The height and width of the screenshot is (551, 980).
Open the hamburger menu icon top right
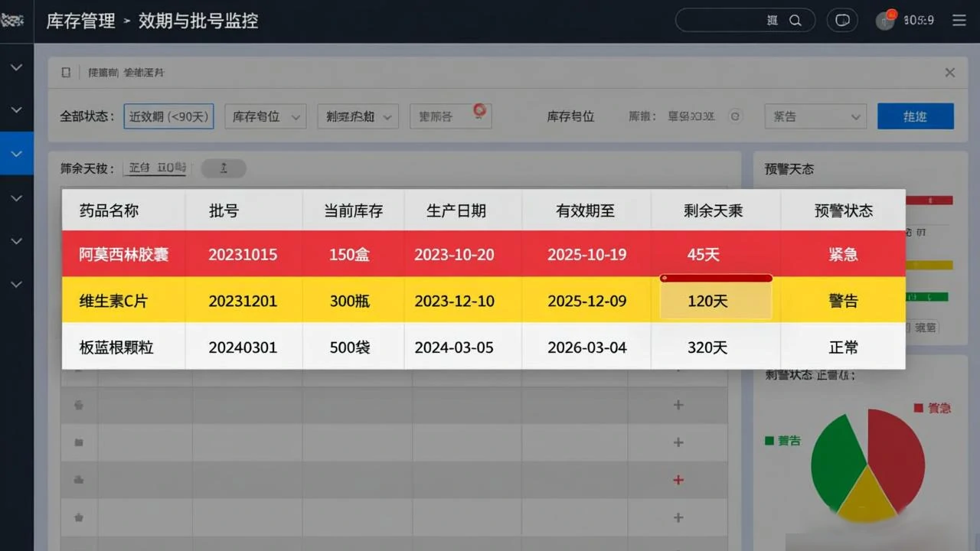click(958, 21)
